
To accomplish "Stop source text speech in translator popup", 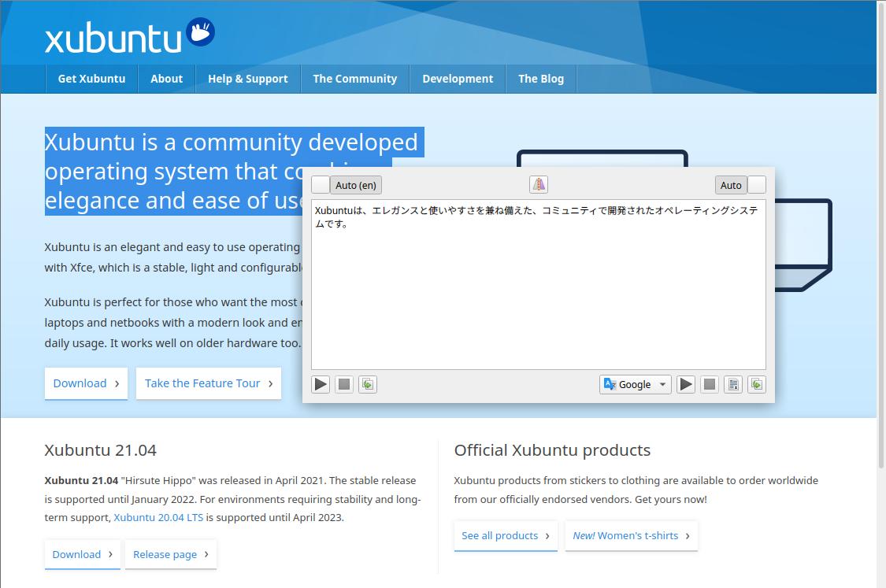I will click(343, 385).
